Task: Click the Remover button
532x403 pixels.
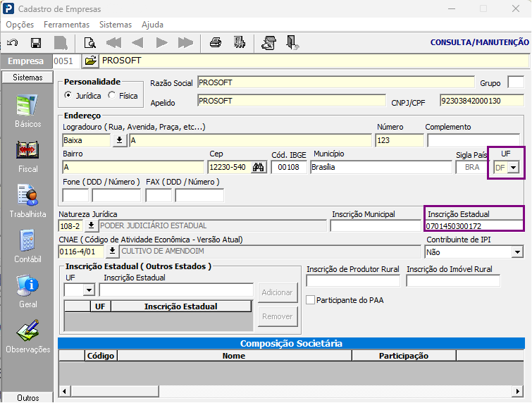Action: (x=277, y=316)
